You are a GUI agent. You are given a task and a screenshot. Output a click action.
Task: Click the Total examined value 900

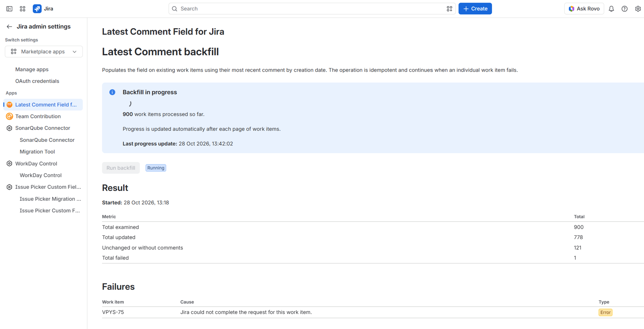579,227
